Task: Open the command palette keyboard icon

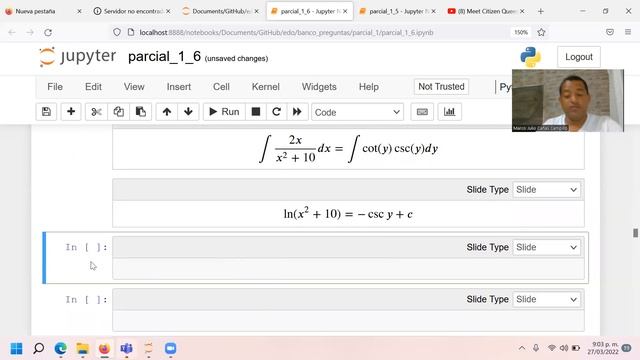Action: click(422, 112)
